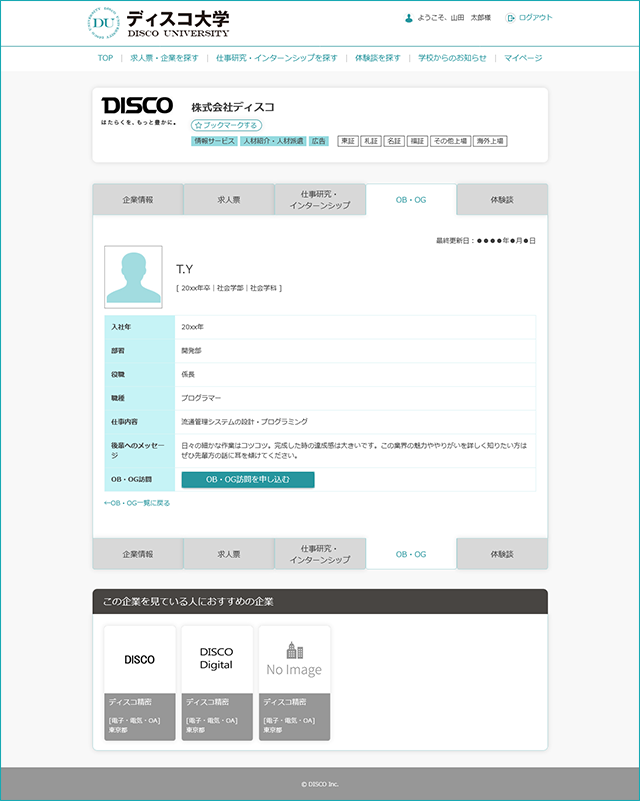Switch to lower 求人票 tab

[229, 554]
